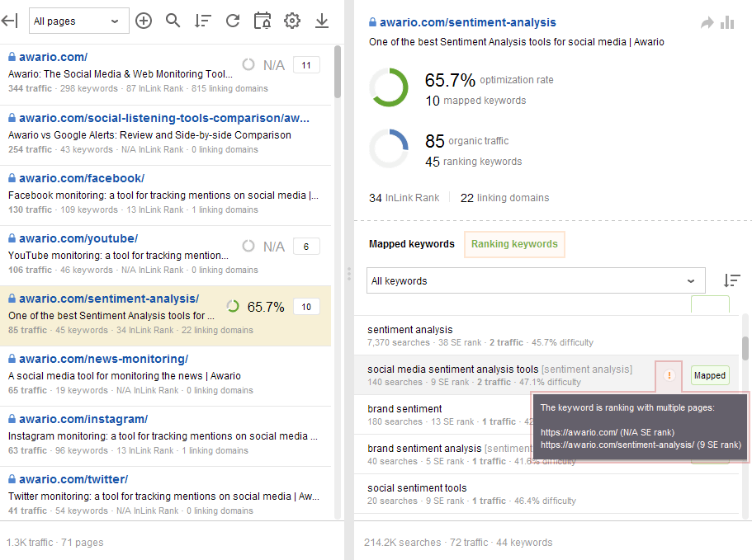Click the search magnifier icon

[173, 21]
